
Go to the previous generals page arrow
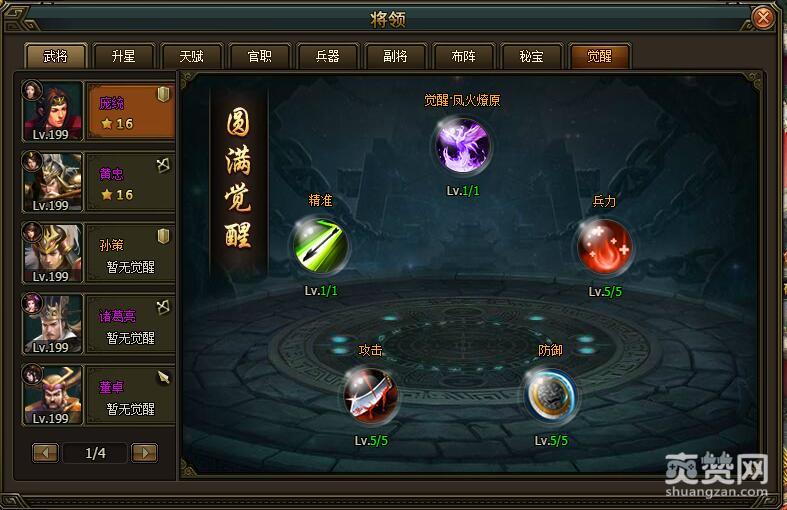click(45, 453)
